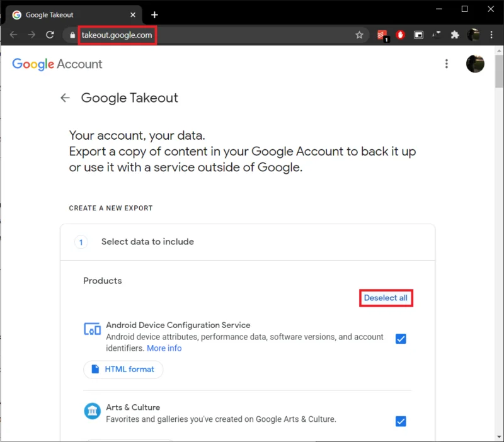Maximize the Chrome window
This screenshot has width=504, height=442.
coord(464,9)
